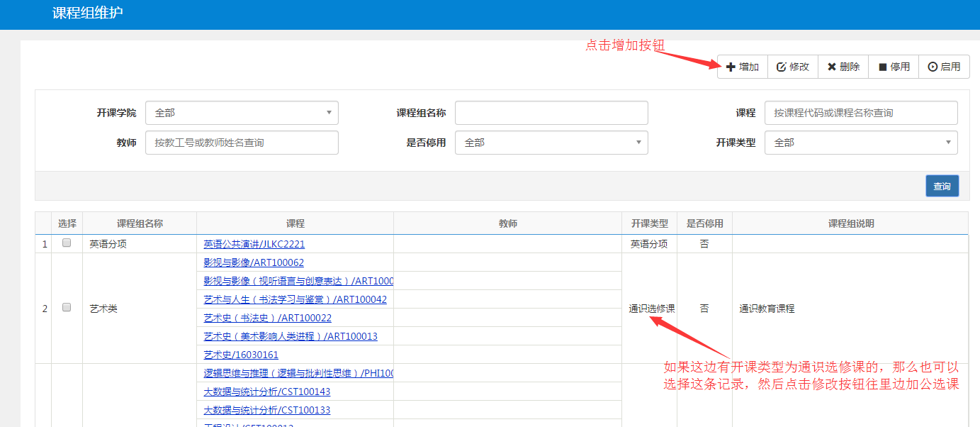The height and width of the screenshot is (427, 980).
Task: Click the 启用 (enable) button
Action: (944, 67)
